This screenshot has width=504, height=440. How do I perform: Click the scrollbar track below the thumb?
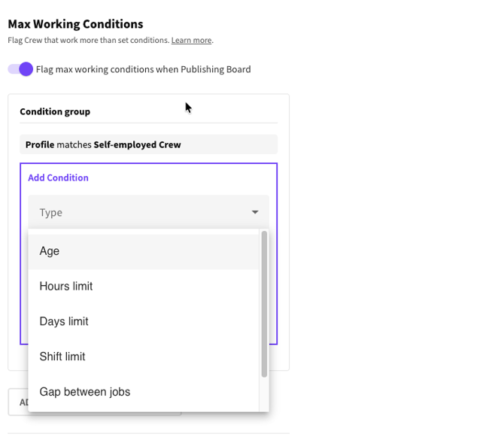point(264,395)
